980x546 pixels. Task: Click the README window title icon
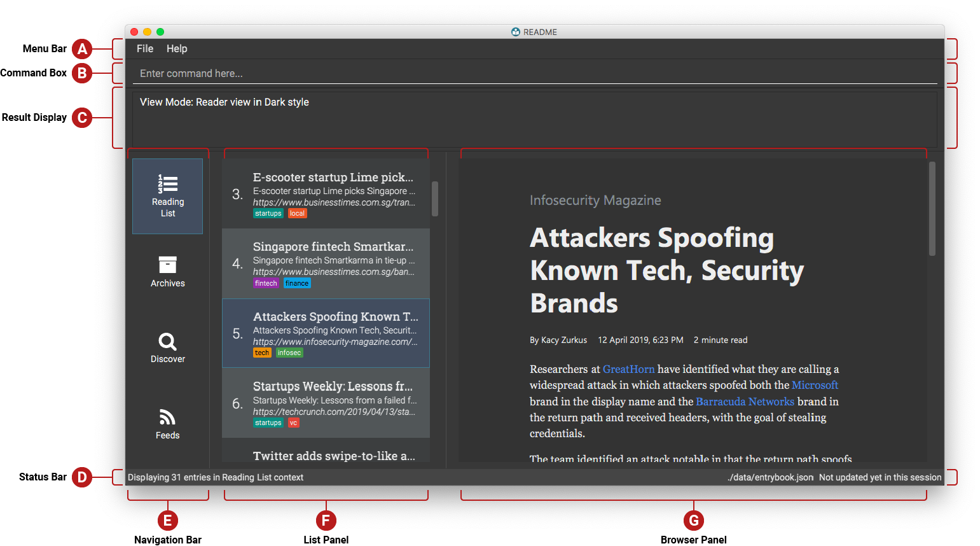click(516, 32)
